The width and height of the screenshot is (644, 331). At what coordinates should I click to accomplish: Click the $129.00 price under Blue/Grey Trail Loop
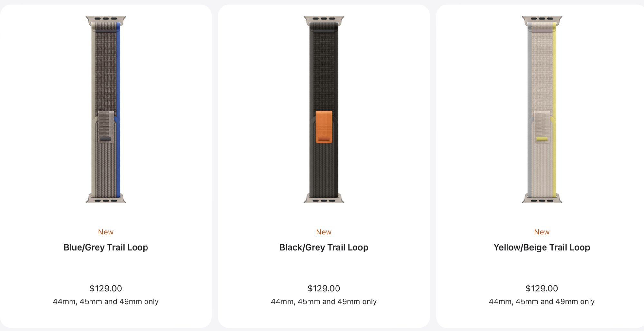106,288
